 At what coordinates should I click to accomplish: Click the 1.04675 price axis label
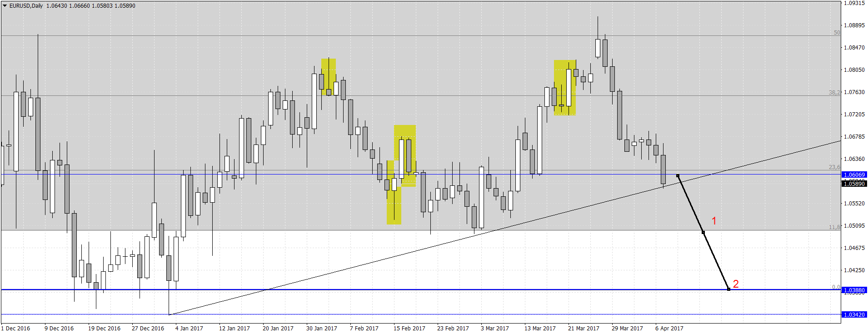(854, 248)
